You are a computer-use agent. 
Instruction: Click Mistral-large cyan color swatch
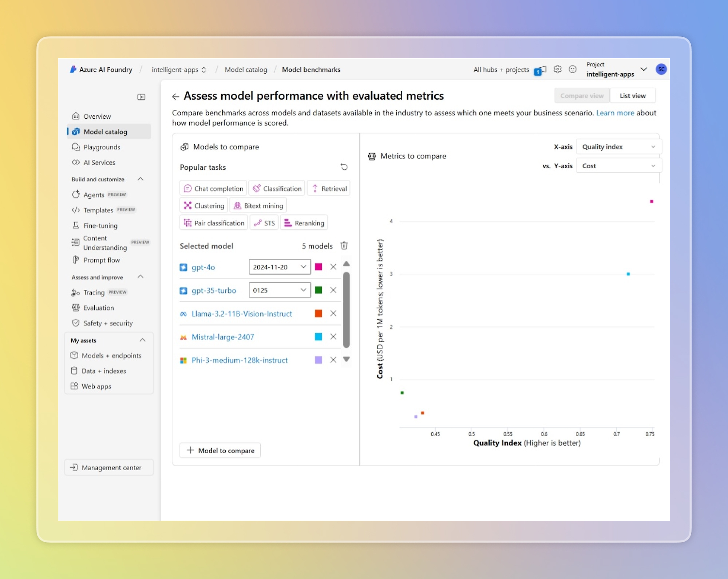pos(318,337)
